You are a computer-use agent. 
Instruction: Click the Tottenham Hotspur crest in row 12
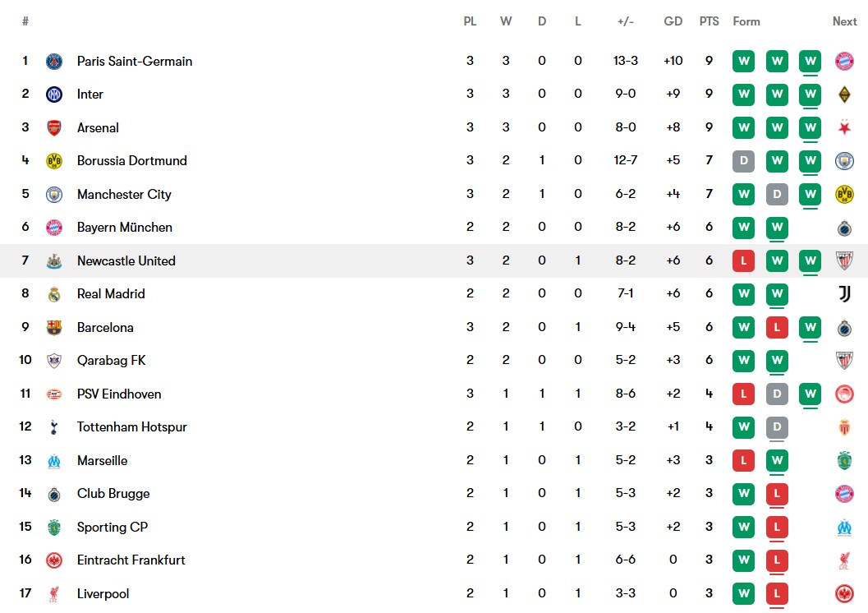[54, 427]
